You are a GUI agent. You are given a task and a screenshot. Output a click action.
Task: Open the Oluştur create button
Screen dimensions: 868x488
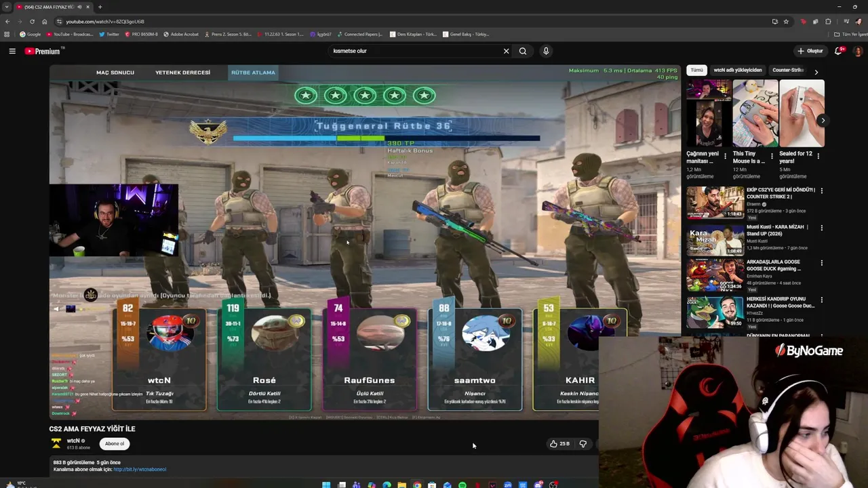click(810, 51)
